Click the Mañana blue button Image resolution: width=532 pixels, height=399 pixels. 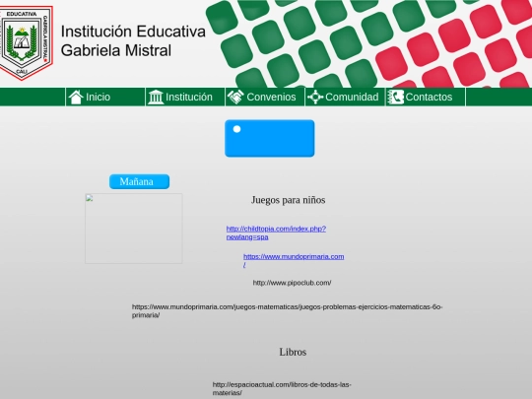[x=139, y=181]
